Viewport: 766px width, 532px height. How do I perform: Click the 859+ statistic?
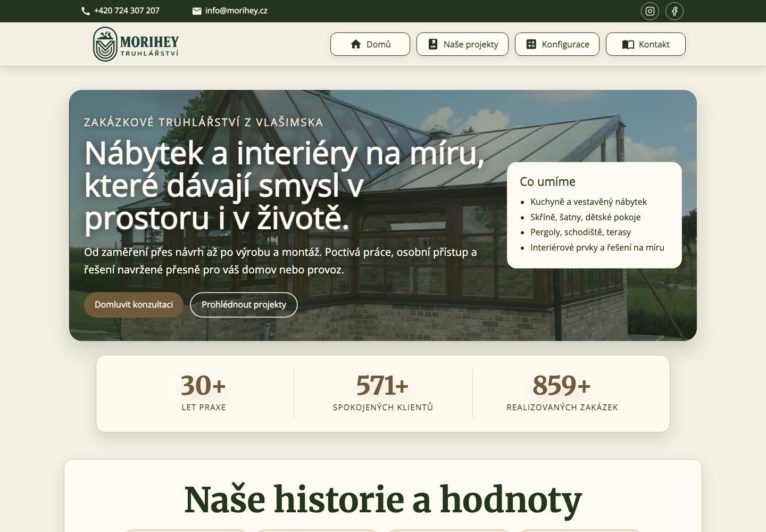[562, 385]
